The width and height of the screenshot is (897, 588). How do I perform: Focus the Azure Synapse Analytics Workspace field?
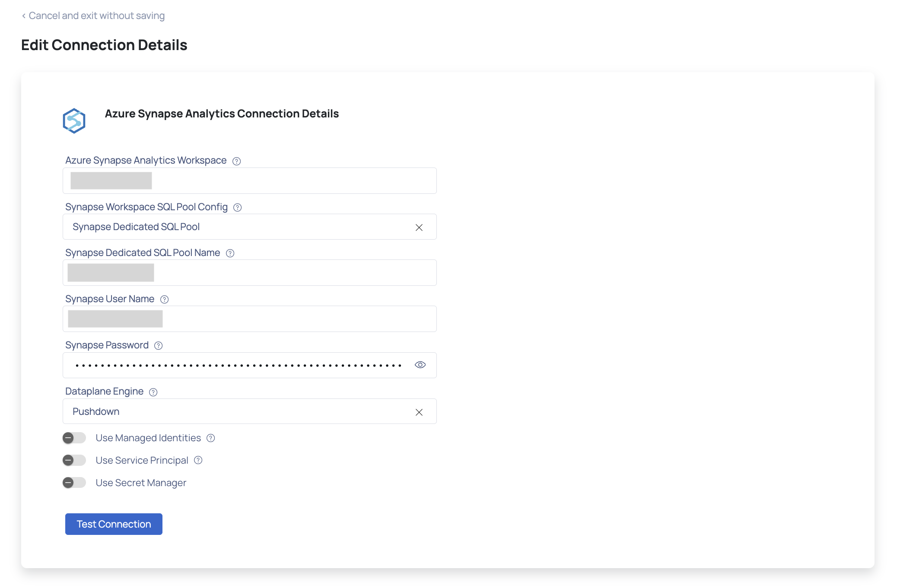[249, 180]
